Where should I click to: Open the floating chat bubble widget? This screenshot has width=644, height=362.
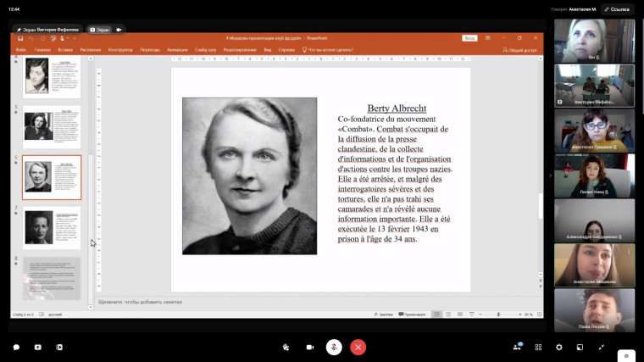(627, 356)
